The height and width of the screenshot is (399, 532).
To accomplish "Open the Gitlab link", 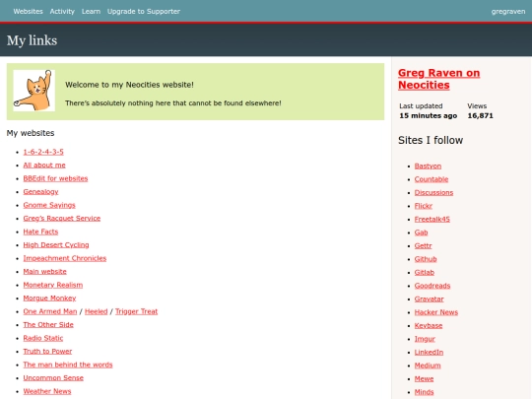I will coord(425,273).
